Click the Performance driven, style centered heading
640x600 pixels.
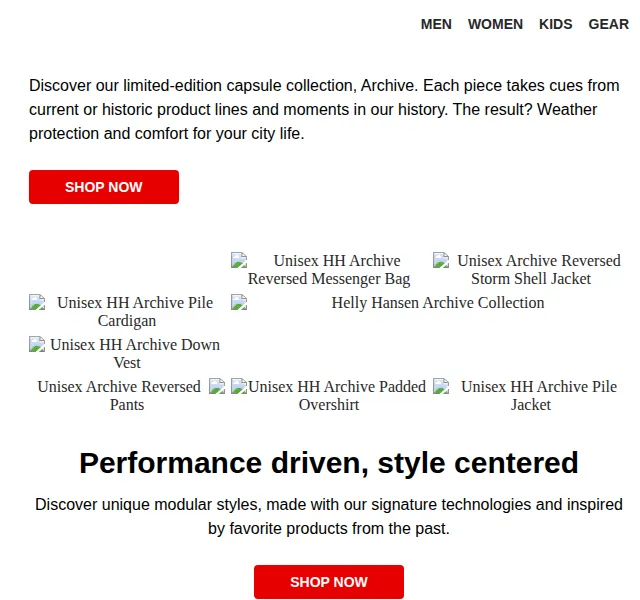(329, 463)
